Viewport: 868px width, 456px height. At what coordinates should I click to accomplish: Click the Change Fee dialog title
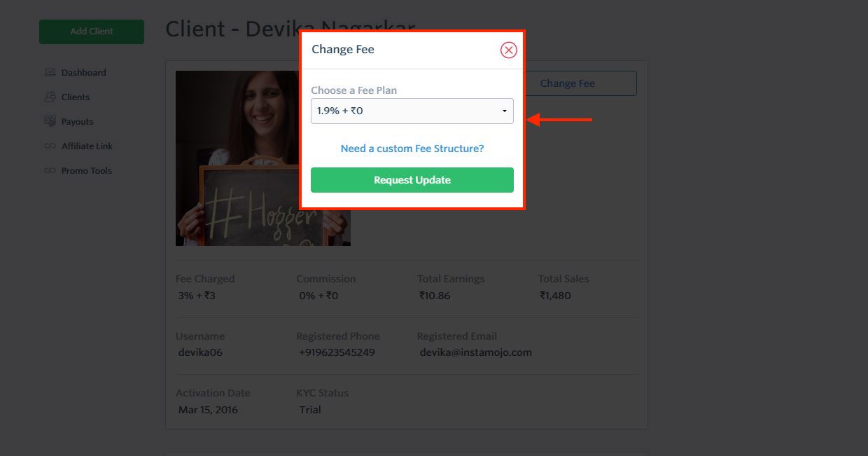(x=343, y=50)
